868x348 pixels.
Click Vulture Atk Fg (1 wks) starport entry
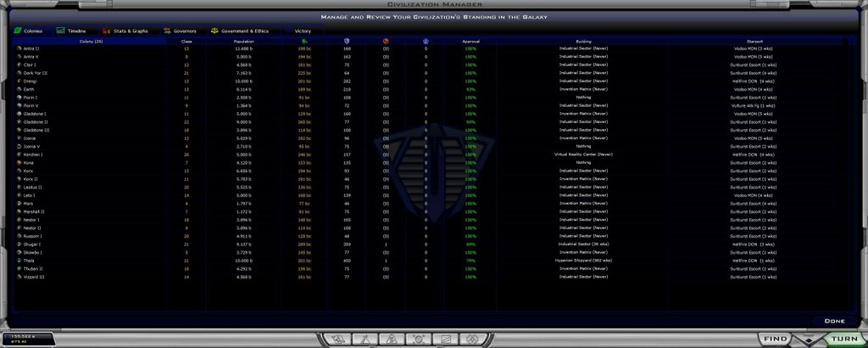pyautogui.click(x=754, y=106)
